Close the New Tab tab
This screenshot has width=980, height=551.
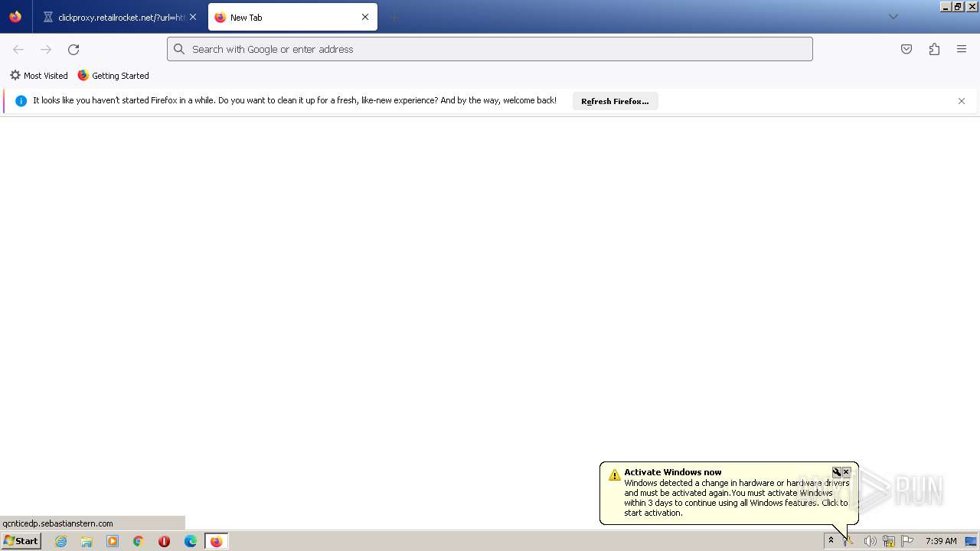click(x=365, y=17)
